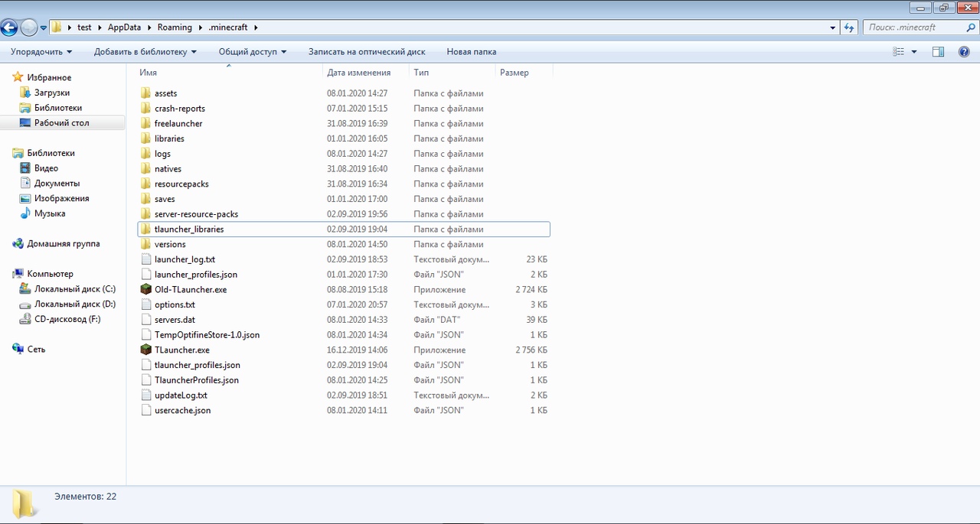
Task: Select the tlauncher_libraries folder icon
Action: coord(146,229)
